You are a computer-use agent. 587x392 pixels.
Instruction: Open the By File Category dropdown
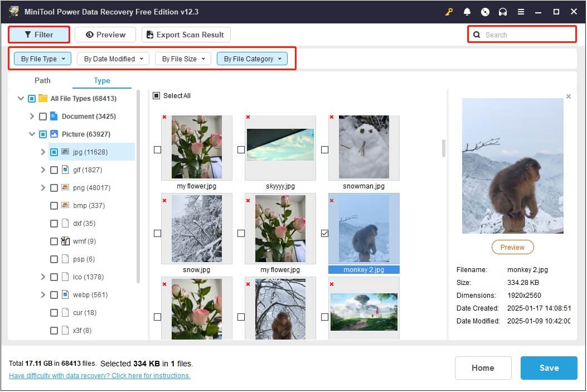pos(253,59)
